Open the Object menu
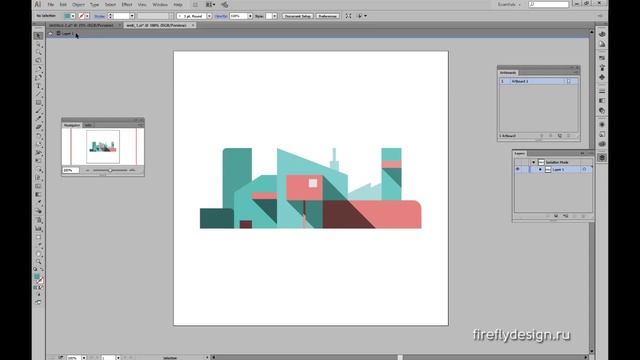Image resolution: width=640 pixels, height=360 pixels. tap(78, 4)
